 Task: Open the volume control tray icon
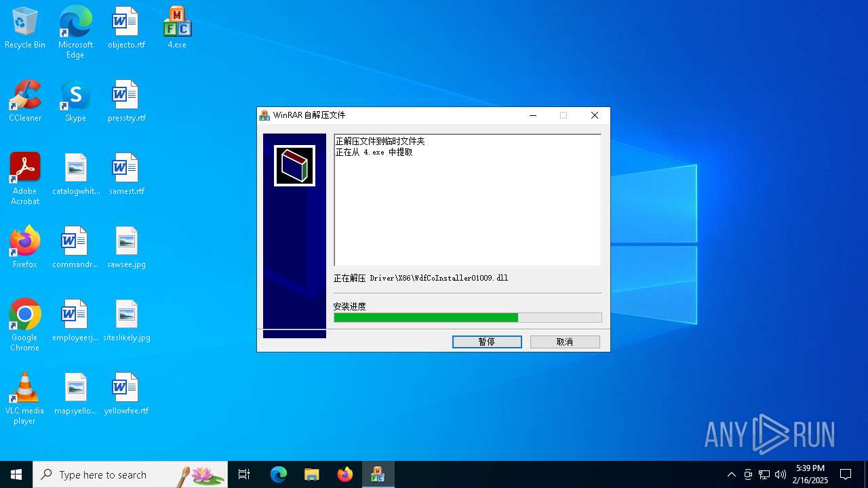pyautogui.click(x=781, y=474)
